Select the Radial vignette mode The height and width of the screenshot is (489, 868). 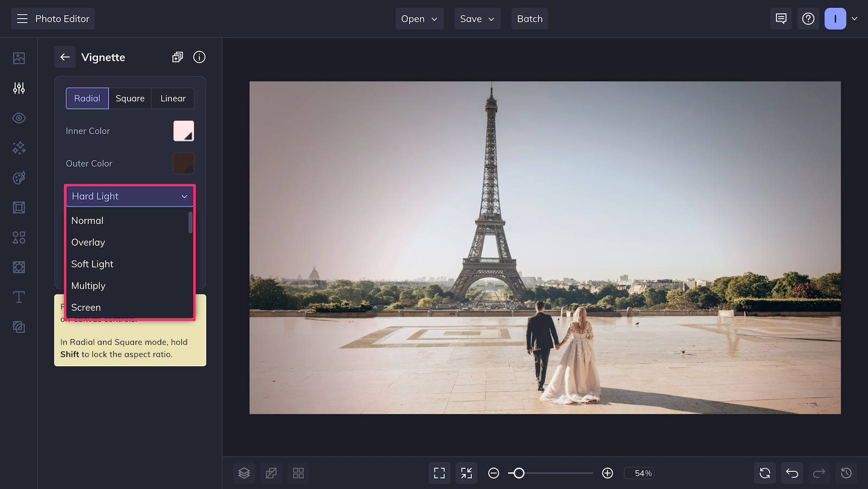87,98
